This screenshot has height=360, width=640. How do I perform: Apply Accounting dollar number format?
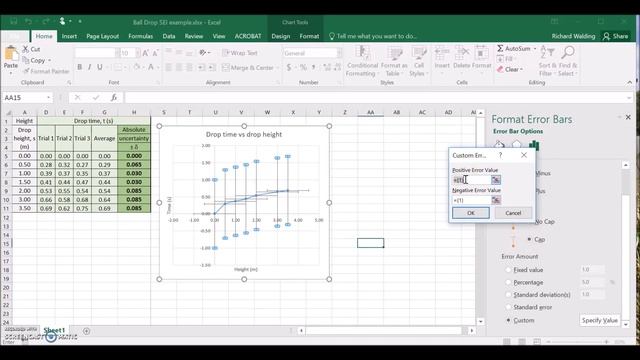click(289, 67)
